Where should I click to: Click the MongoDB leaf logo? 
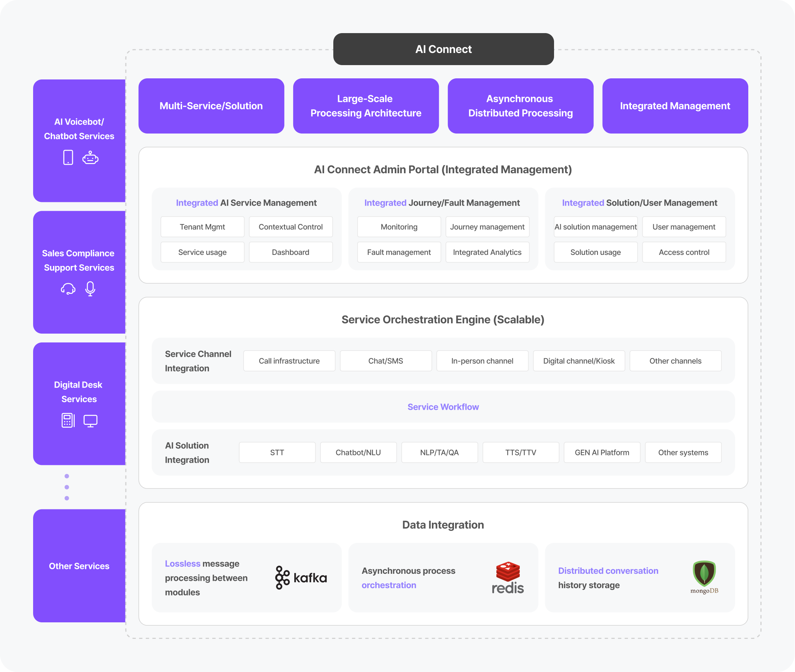[704, 574]
